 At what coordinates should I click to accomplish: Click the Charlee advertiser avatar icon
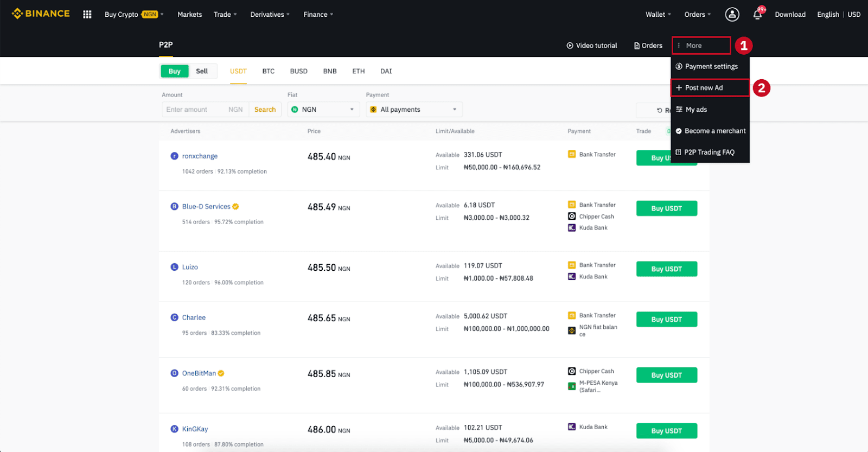point(174,317)
